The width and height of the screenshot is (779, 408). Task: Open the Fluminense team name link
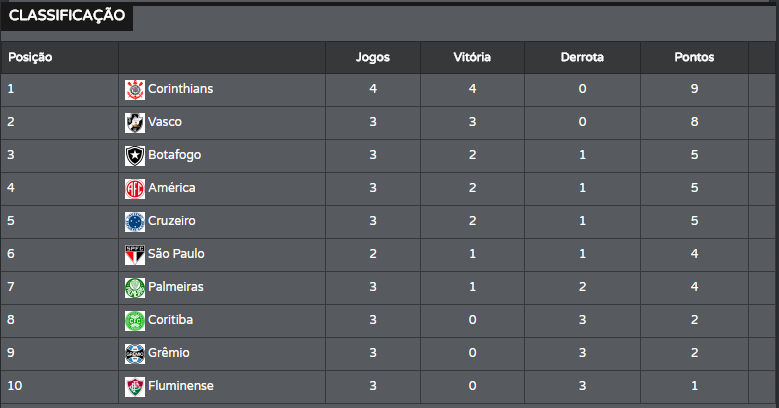click(180, 386)
